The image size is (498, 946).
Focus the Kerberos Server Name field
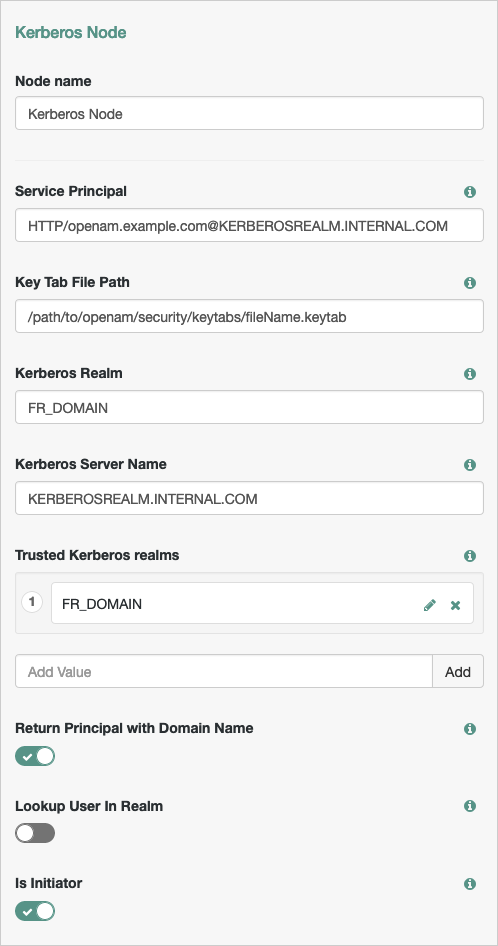pos(249,498)
